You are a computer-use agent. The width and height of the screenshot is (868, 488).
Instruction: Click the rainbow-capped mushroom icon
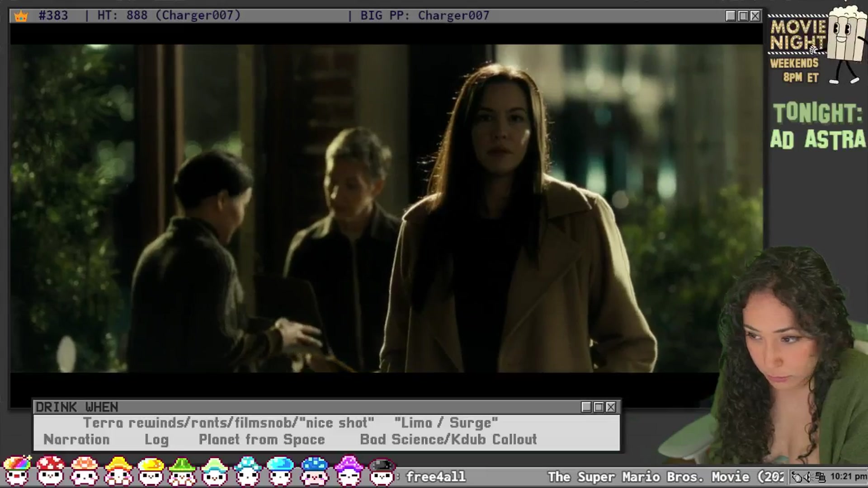click(17, 471)
